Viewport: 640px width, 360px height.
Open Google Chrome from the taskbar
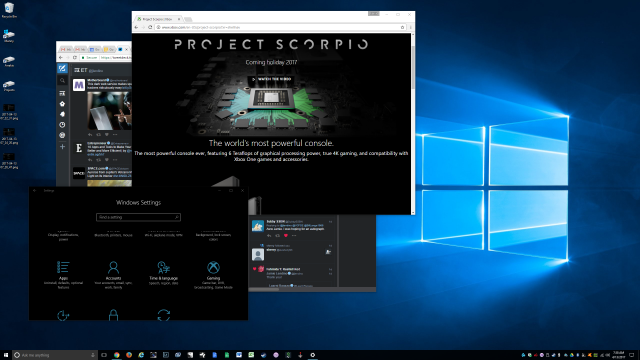117,355
